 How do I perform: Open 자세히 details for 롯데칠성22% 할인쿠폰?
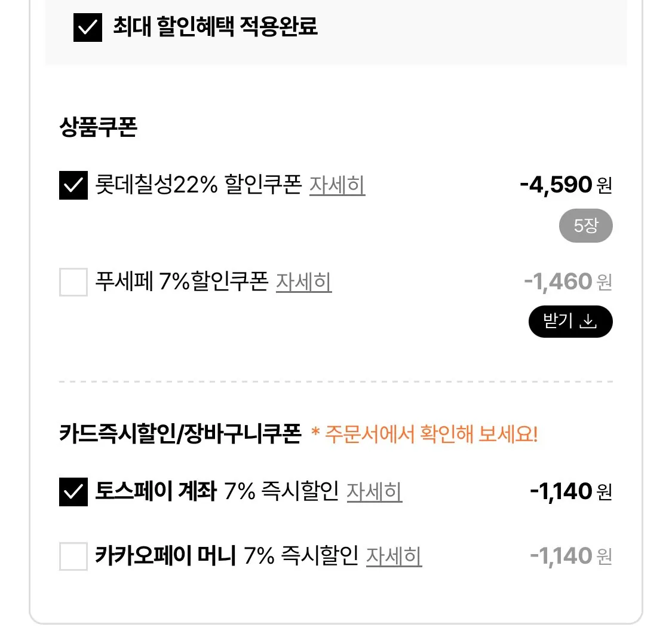pos(337,186)
